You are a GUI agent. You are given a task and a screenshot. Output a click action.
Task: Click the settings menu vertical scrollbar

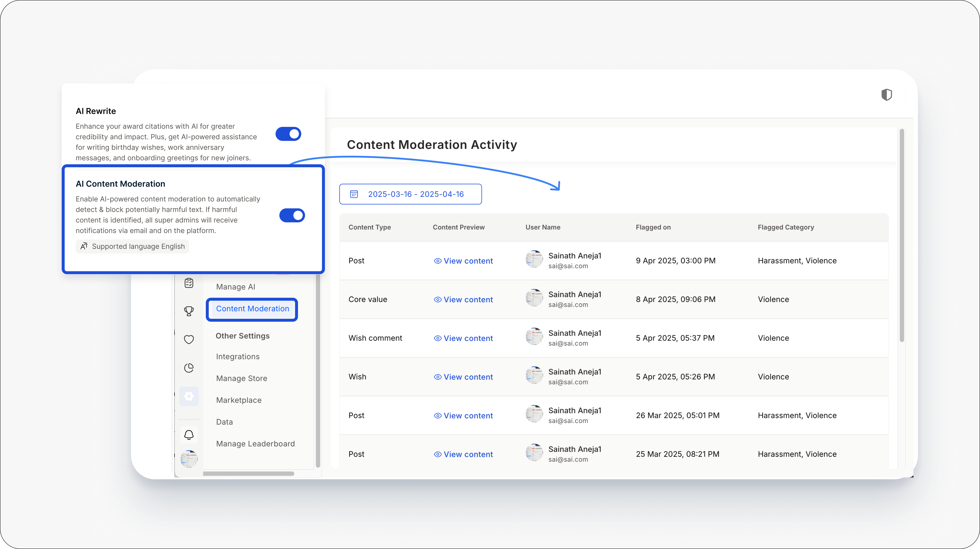318,371
